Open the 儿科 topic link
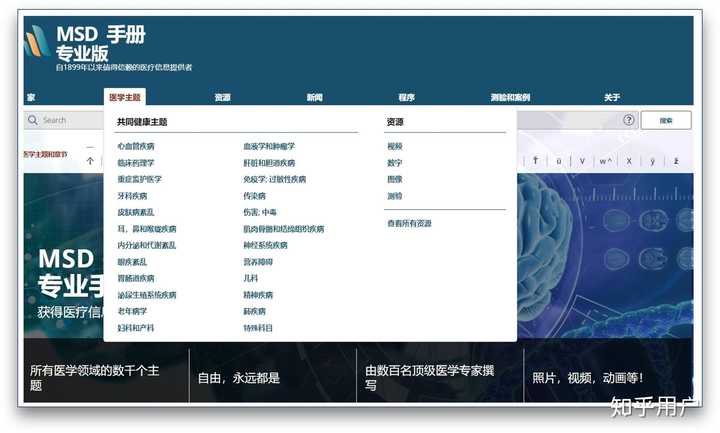720x433 pixels. (x=251, y=278)
